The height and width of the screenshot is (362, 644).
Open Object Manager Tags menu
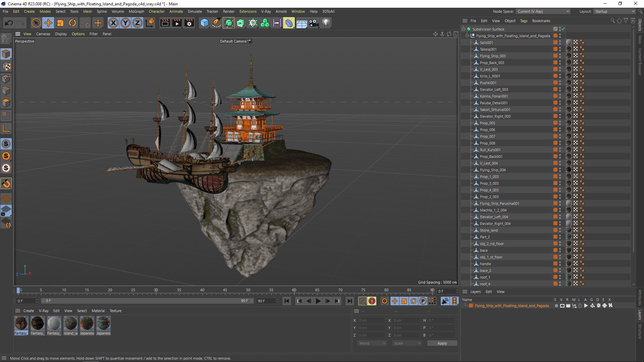point(524,21)
